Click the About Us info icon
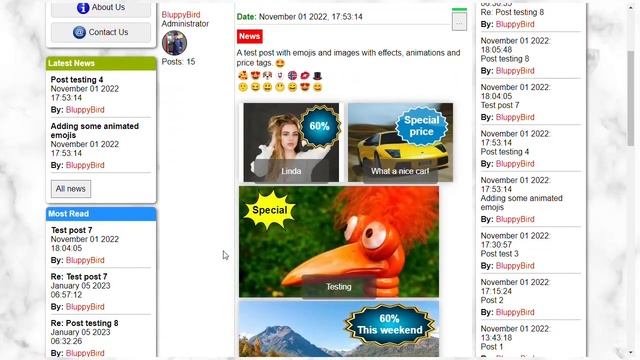Screen dimensions: 640x360 click(83, 8)
